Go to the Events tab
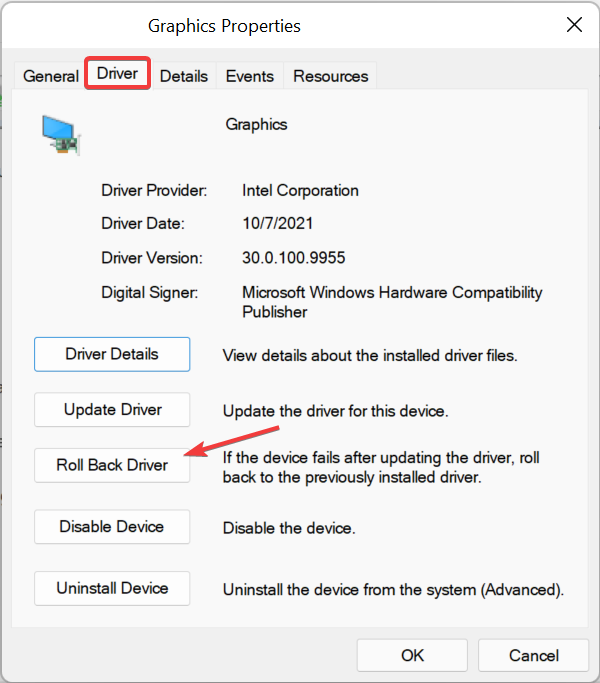 pos(250,76)
